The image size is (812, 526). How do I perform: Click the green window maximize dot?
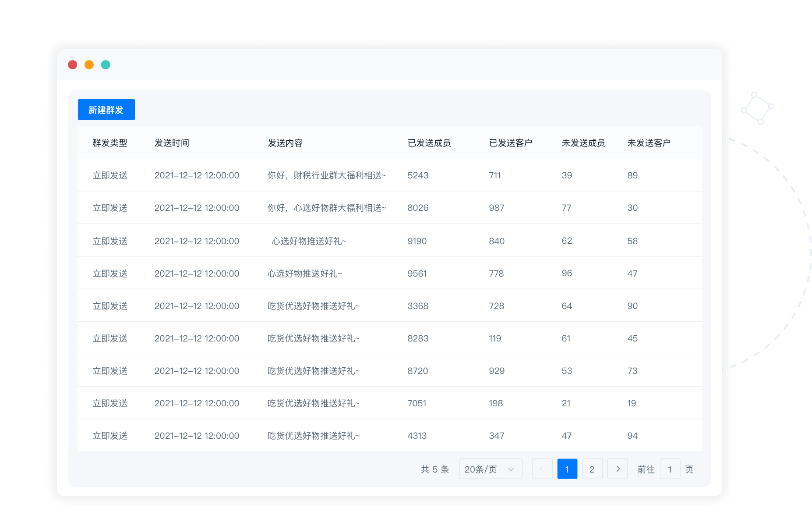[x=106, y=65]
